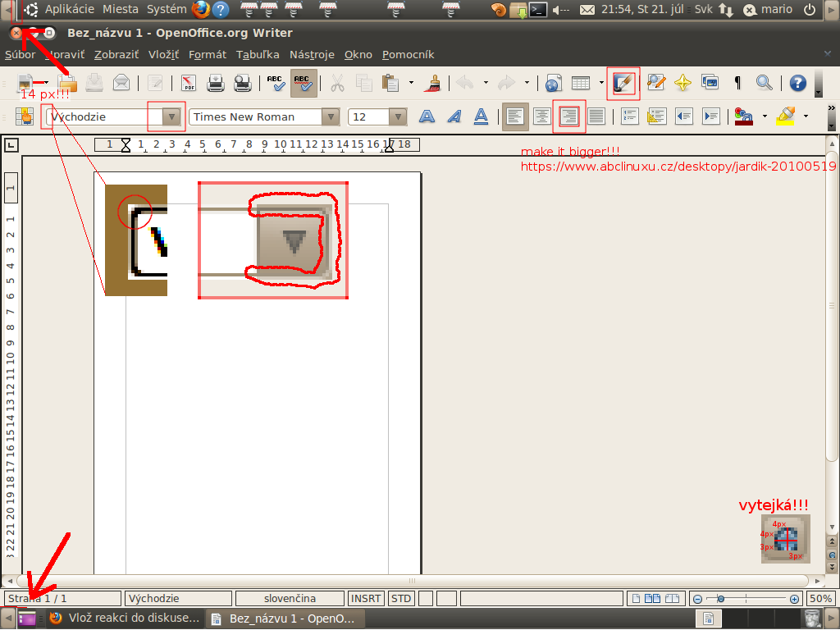Open the Undo history dropdown arrow
Image resolution: width=840 pixels, height=630 pixels.
pos(486,83)
